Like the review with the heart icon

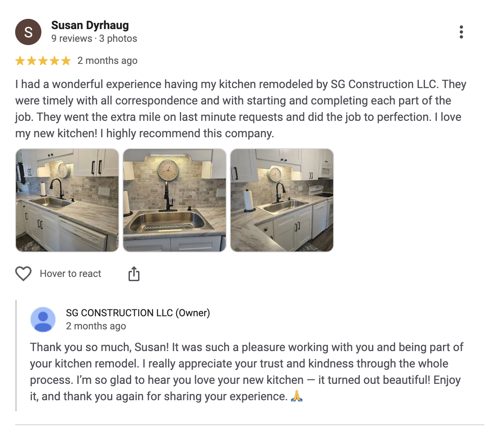coord(23,274)
